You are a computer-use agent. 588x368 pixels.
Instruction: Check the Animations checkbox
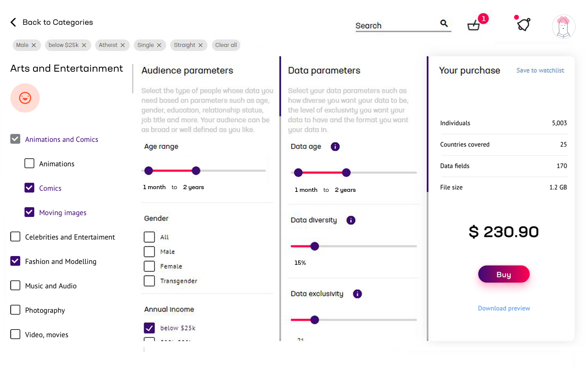29,163
